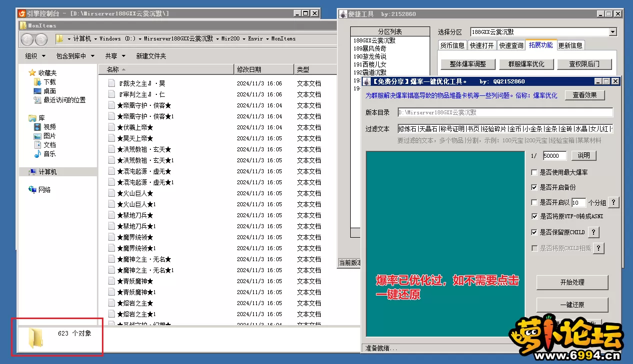Click the 计算机 icon in the sidebar

[32, 172]
